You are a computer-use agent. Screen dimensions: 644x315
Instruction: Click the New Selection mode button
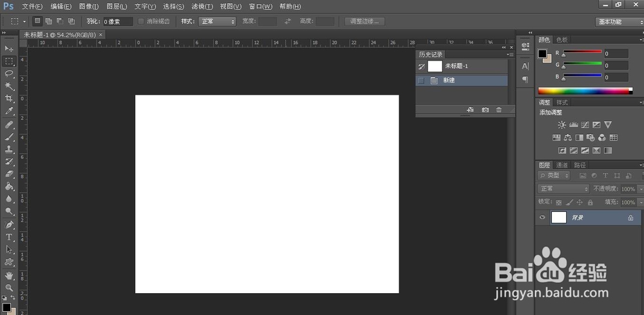tap(37, 21)
